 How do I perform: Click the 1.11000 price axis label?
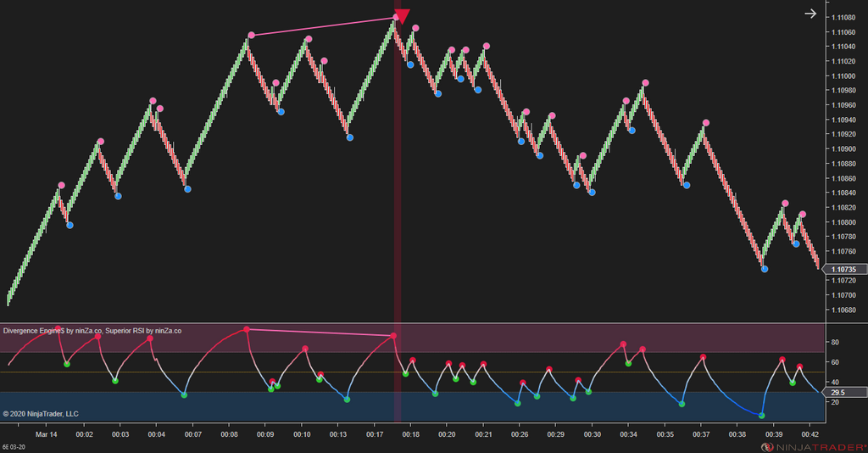(x=843, y=75)
